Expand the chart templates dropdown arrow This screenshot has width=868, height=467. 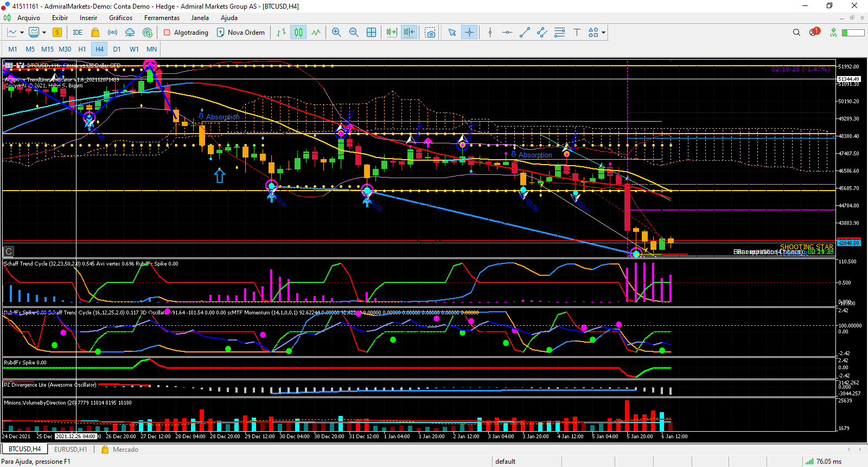[x=44, y=33]
